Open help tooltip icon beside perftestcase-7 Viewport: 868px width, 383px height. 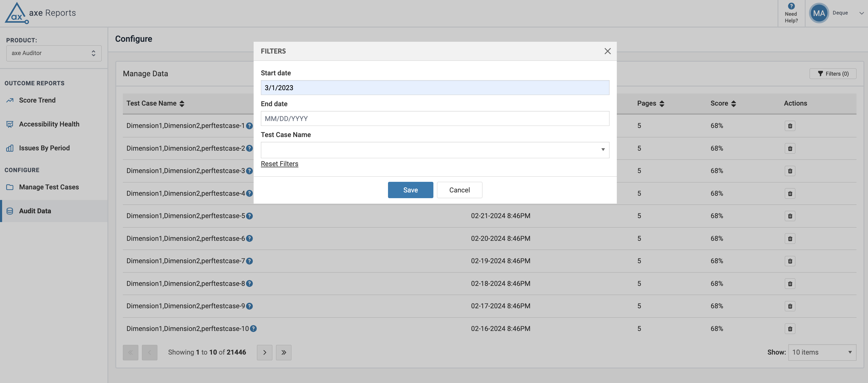pyautogui.click(x=249, y=261)
